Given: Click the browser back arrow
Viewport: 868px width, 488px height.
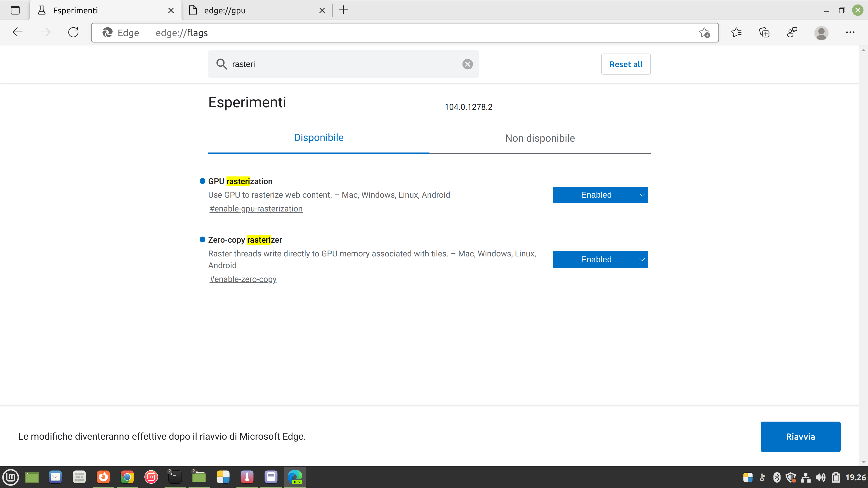Looking at the screenshot, I should point(18,32).
